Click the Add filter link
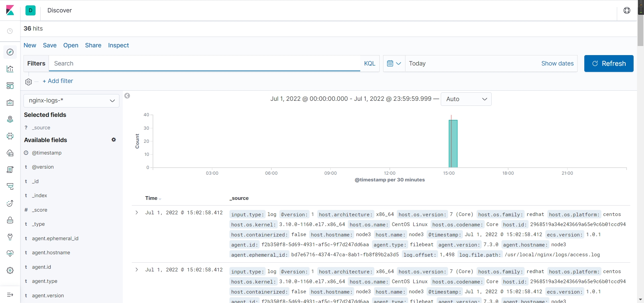This screenshot has height=303, width=644. coord(58,81)
